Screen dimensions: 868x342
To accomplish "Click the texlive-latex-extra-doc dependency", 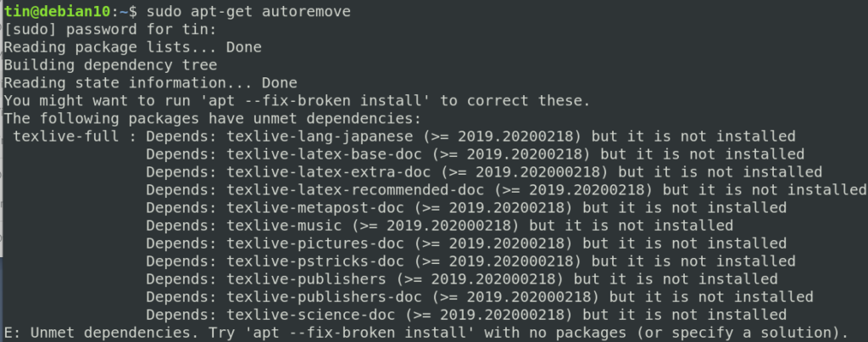I will pyautogui.click(x=329, y=171).
